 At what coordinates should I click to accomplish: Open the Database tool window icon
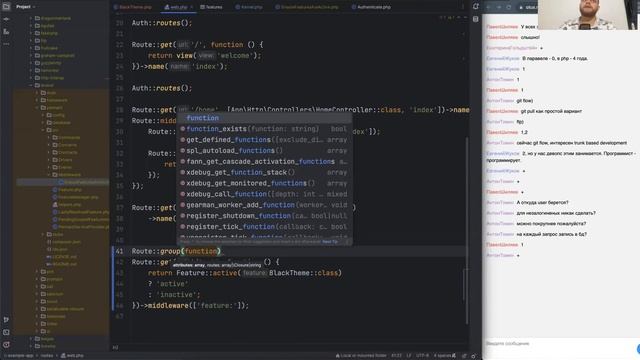(x=476, y=19)
